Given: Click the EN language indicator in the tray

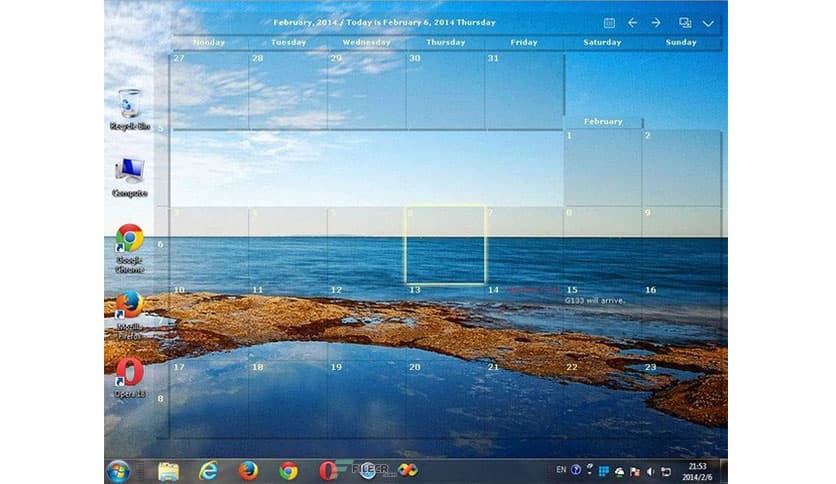Looking at the screenshot, I should 561,470.
